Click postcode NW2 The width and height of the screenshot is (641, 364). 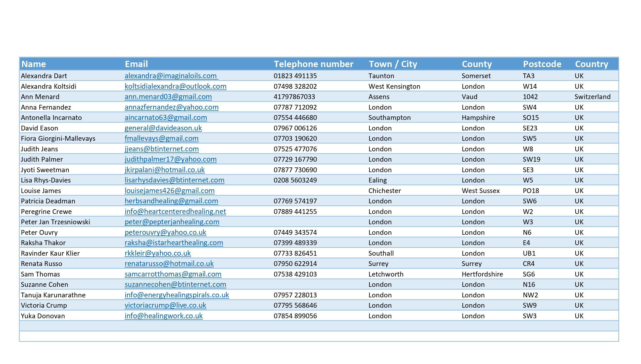pyautogui.click(x=530, y=295)
